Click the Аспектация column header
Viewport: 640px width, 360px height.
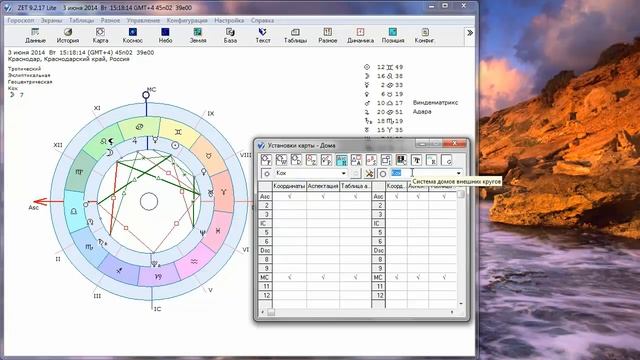323,186
